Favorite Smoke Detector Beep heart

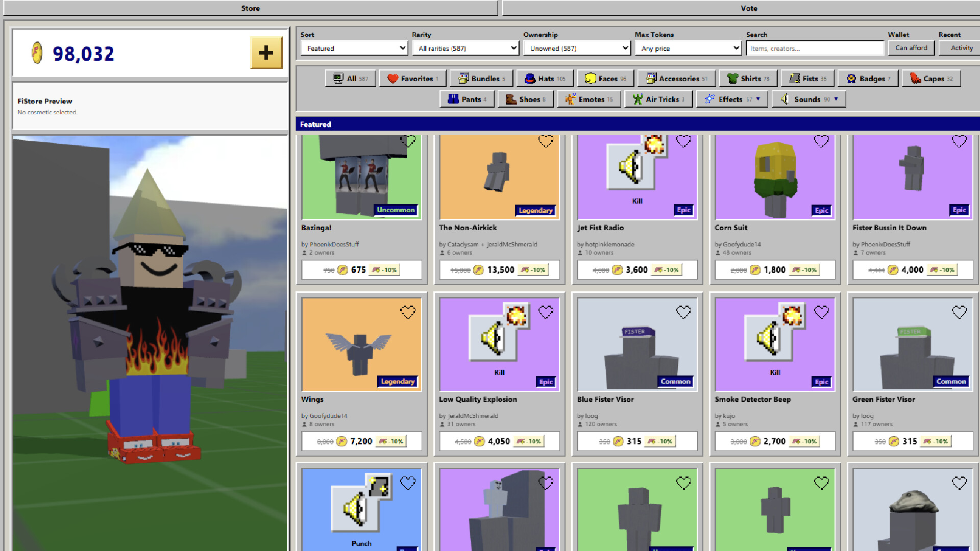tap(821, 312)
